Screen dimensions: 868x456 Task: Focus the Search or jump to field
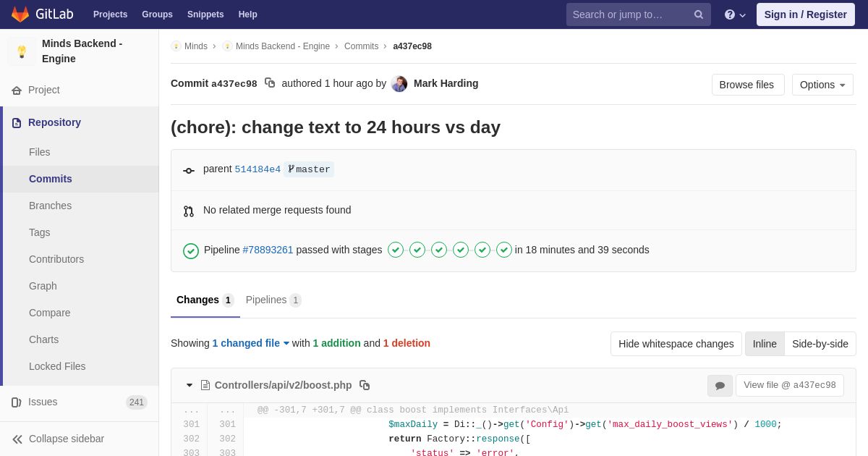628,14
